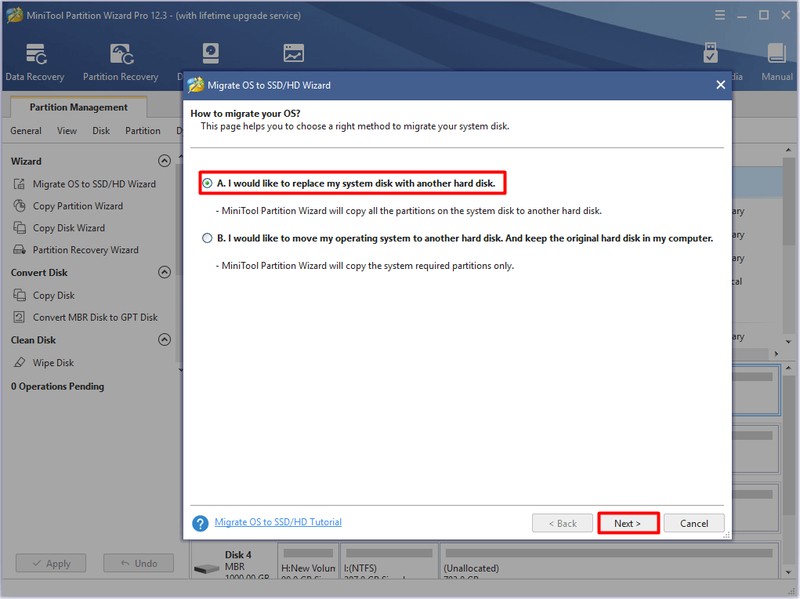This screenshot has width=800, height=599.
Task: Click the blue help question mark icon
Action: 200,523
